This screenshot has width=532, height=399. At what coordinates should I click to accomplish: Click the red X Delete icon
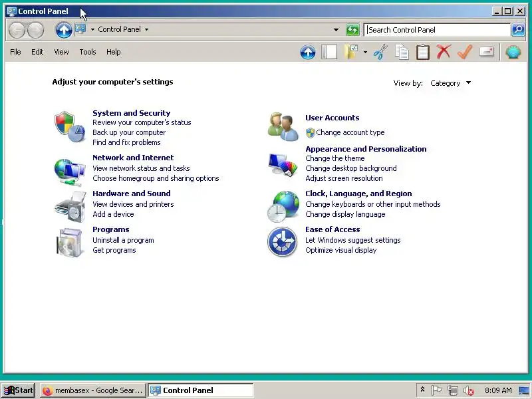tap(444, 52)
